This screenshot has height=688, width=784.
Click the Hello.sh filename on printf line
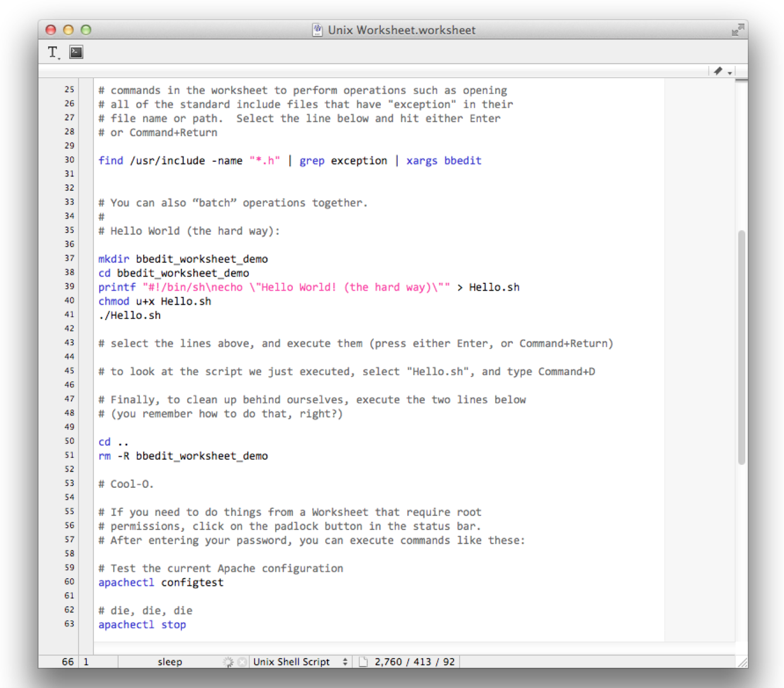(494, 287)
